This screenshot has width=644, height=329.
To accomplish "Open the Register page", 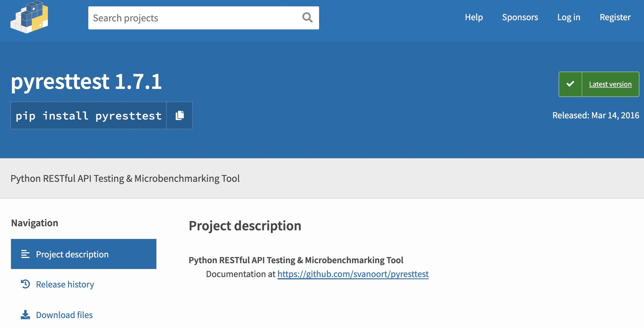I will (x=615, y=17).
